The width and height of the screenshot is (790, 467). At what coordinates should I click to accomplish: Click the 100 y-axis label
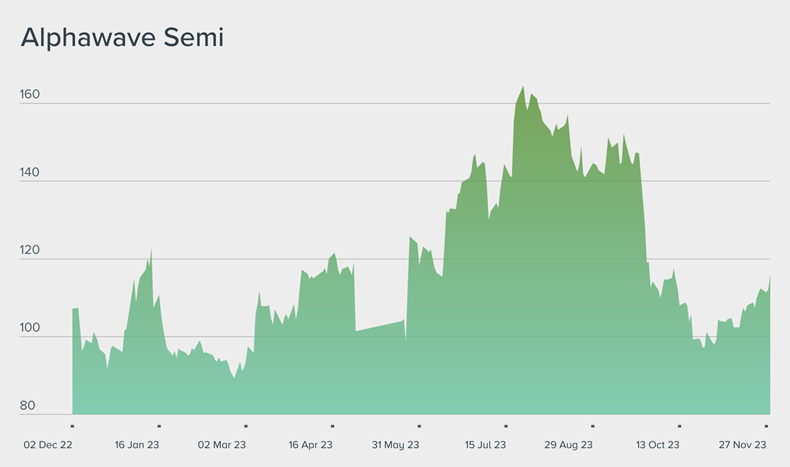[30, 329]
